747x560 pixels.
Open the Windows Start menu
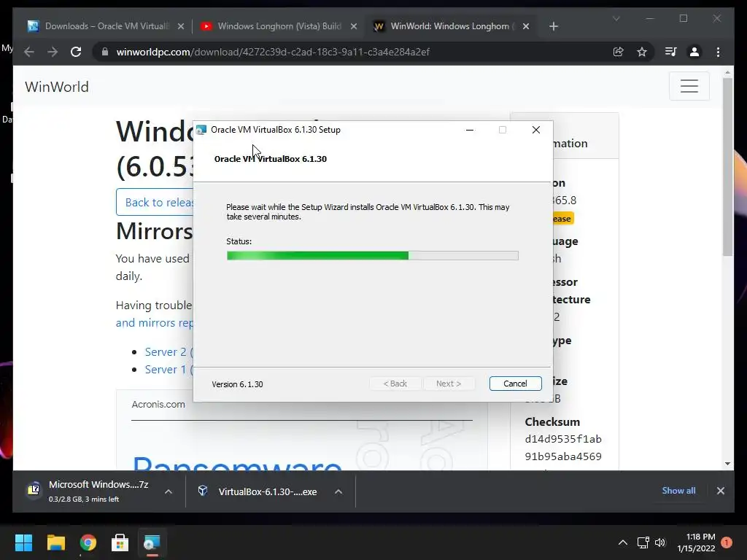point(23,542)
